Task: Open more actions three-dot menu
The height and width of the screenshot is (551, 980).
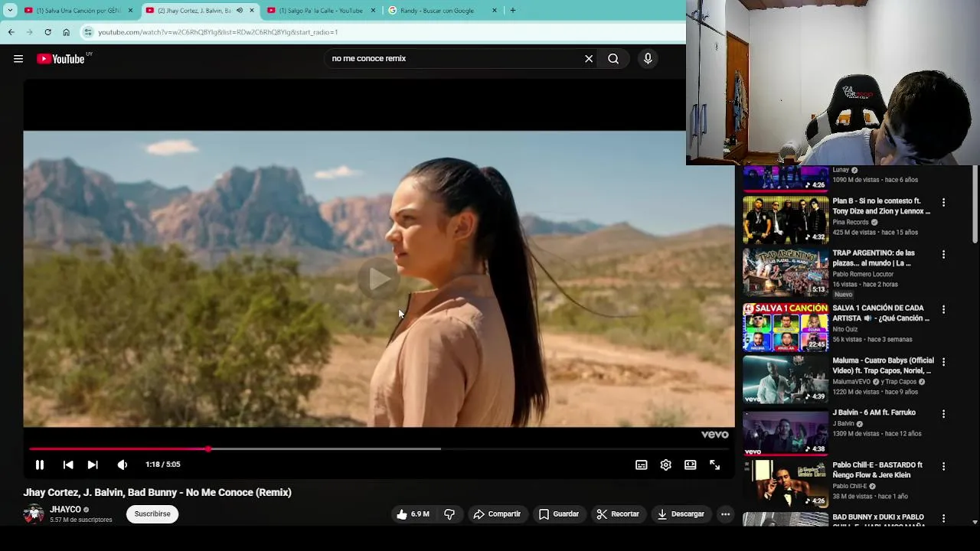Action: [725, 514]
